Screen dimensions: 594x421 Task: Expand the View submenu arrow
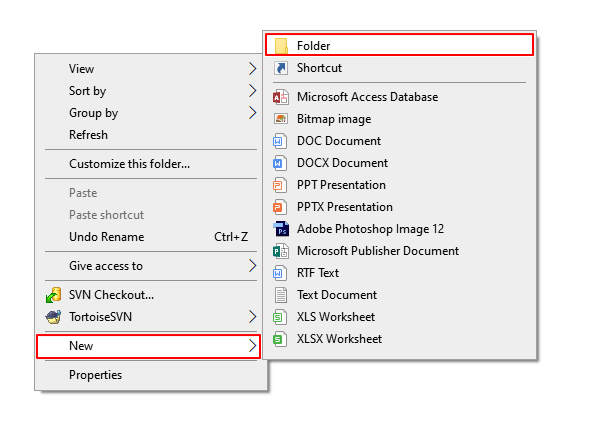253,69
